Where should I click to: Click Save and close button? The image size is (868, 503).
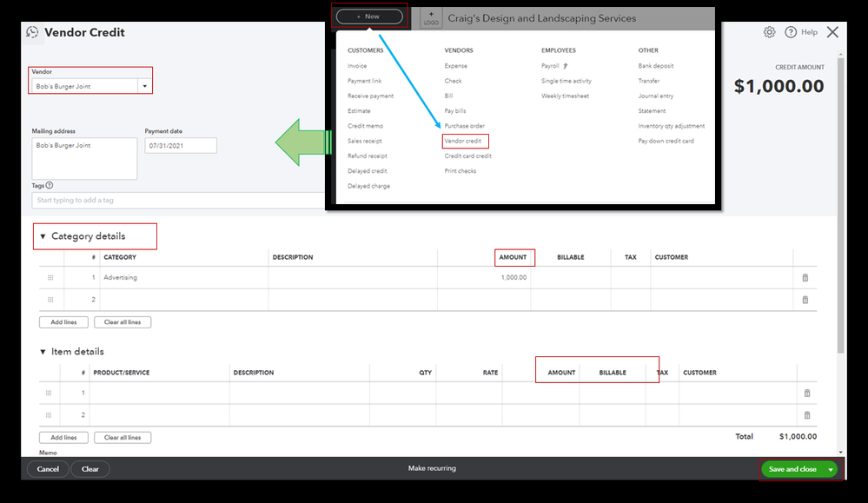tap(792, 469)
